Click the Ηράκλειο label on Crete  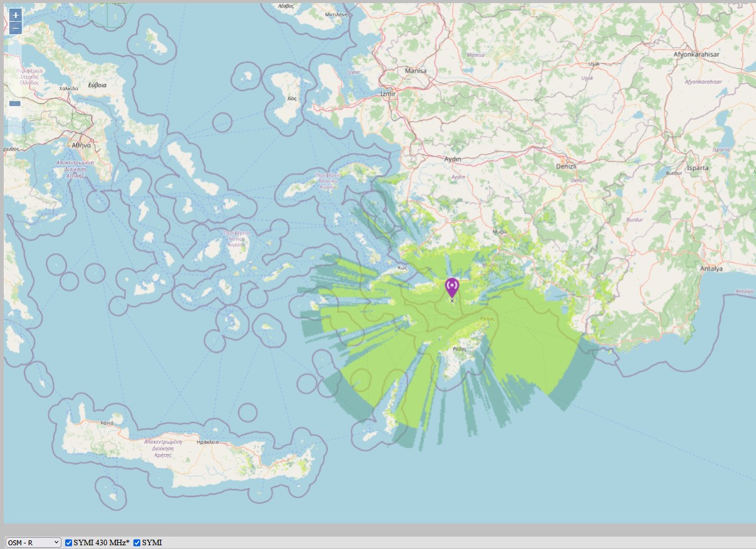208,442
